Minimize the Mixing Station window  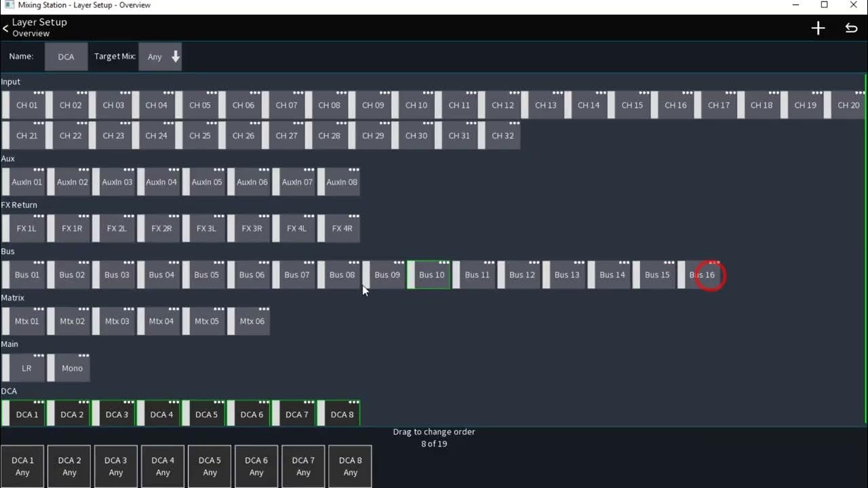pos(795,5)
